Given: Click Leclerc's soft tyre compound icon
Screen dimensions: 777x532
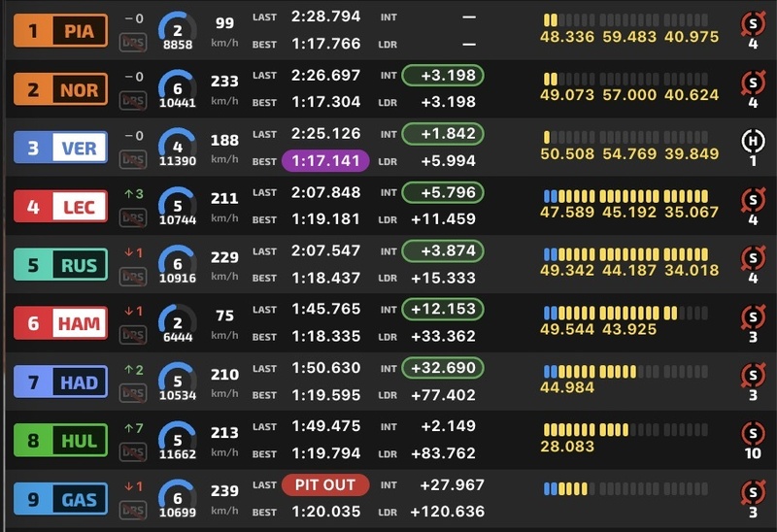Looking at the screenshot, I should point(753,200).
